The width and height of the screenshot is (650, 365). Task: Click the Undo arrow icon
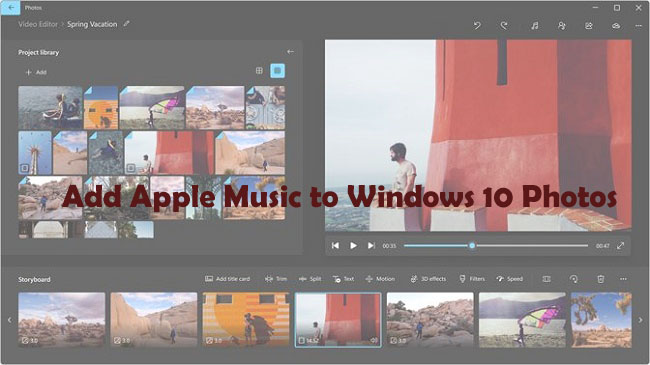[477, 26]
